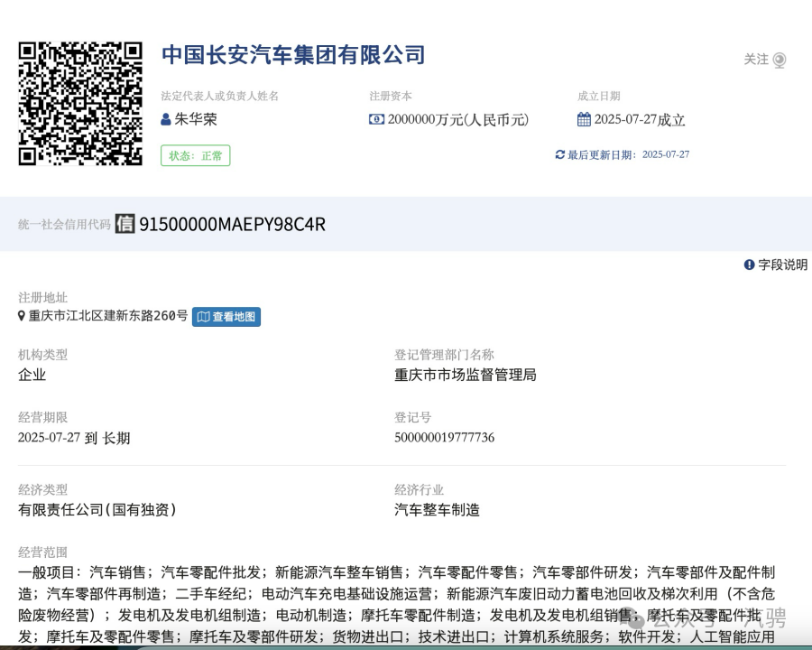Image resolution: width=812 pixels, height=650 pixels.
Task: Click the registration number 500000019777736
Action: click(x=444, y=438)
